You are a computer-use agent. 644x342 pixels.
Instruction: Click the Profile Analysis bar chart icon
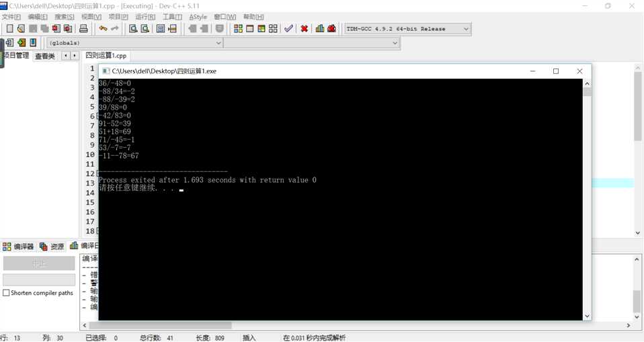tap(320, 28)
